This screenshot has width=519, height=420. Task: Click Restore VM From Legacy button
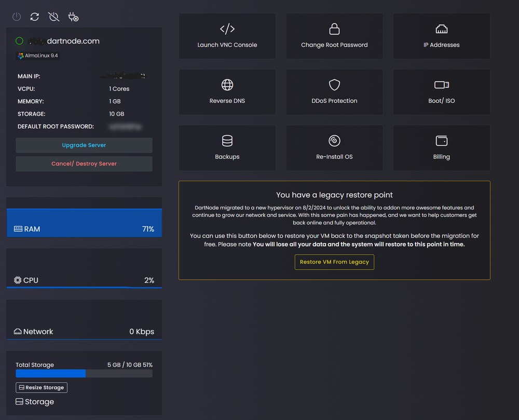(334, 262)
